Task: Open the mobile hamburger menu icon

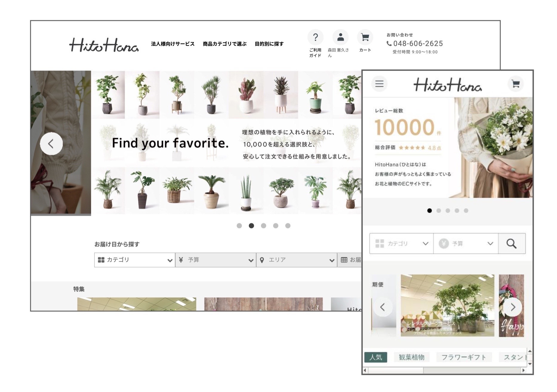Action: coord(379,84)
